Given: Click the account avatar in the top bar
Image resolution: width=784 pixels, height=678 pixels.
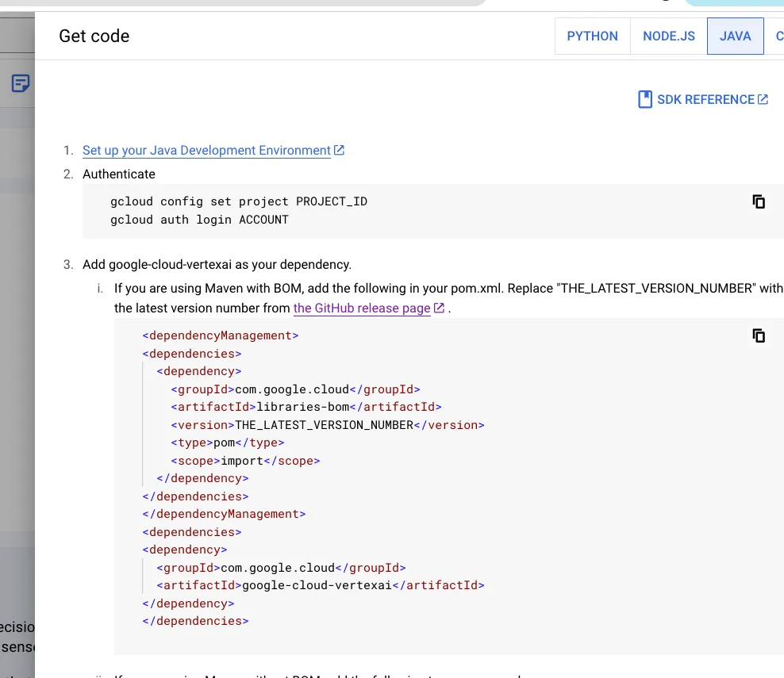Looking at the screenshot, I should point(664,2).
